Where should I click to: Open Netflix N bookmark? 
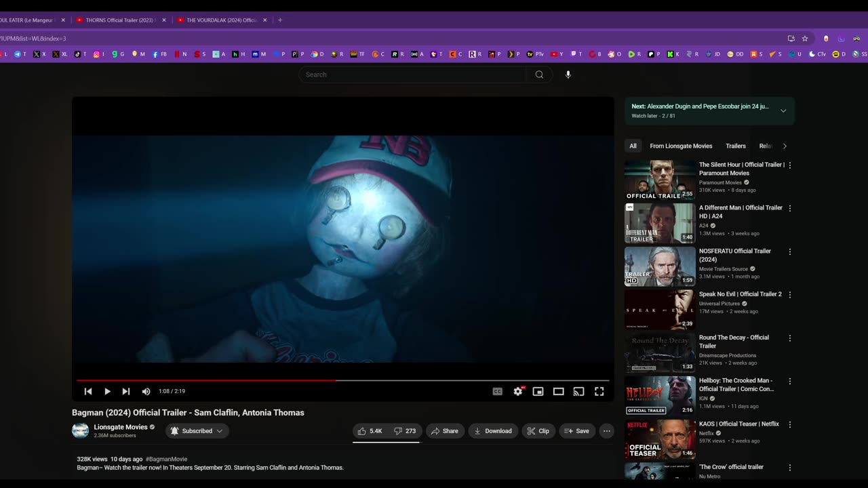point(180,54)
